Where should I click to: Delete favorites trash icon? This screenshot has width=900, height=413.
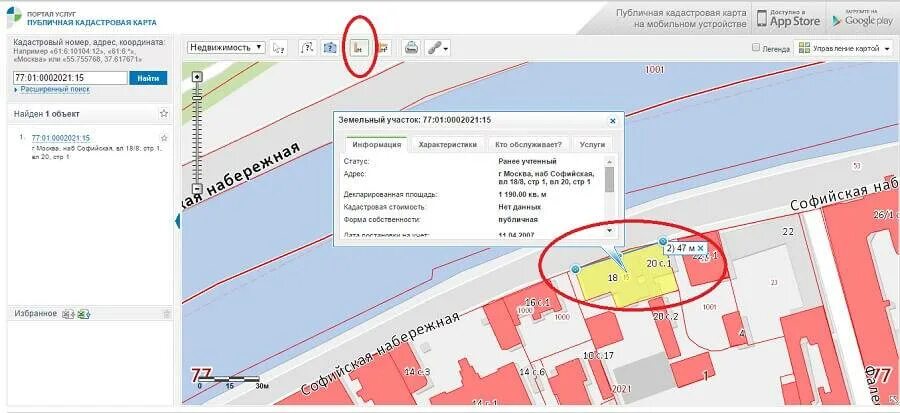click(166, 314)
